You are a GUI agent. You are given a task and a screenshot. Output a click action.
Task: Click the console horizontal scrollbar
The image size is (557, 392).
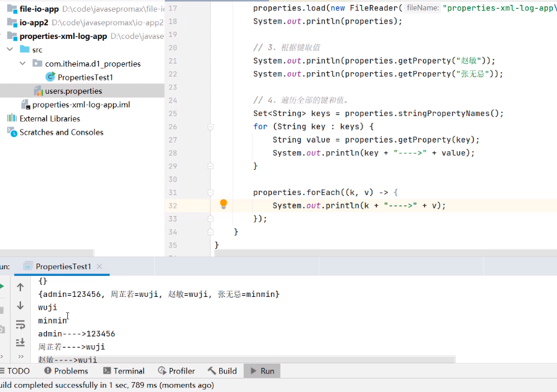246,360
